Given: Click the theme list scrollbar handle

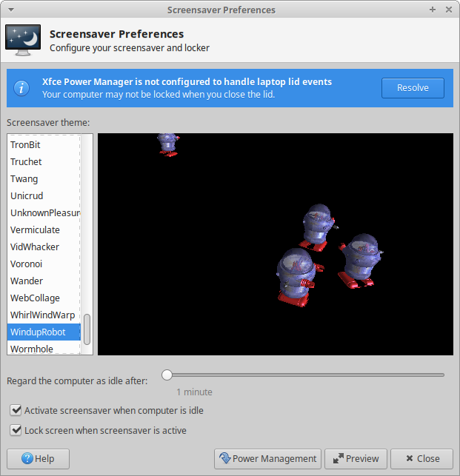Looking at the screenshot, I should pyautogui.click(x=87, y=329).
